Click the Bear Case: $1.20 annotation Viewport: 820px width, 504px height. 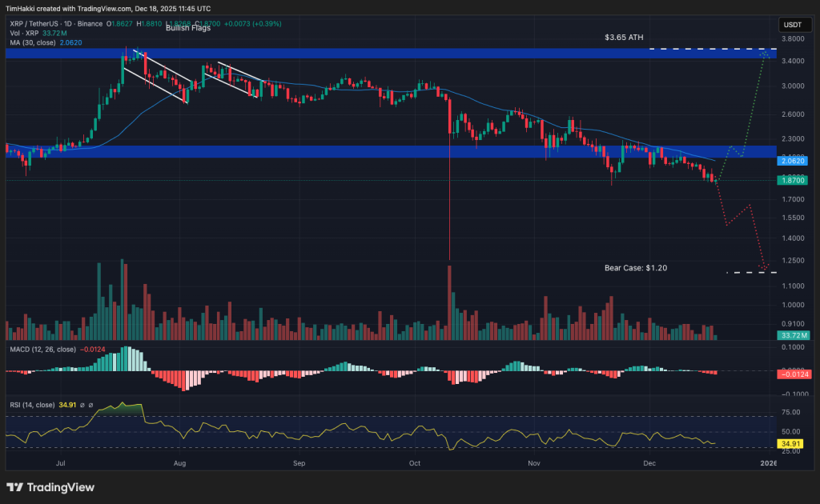point(637,268)
